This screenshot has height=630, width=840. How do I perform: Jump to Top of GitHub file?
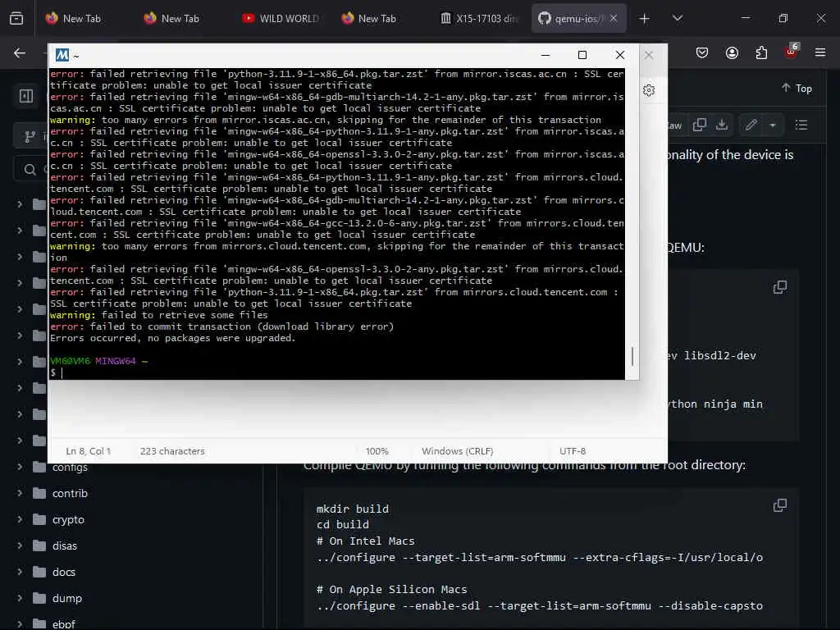tap(797, 89)
